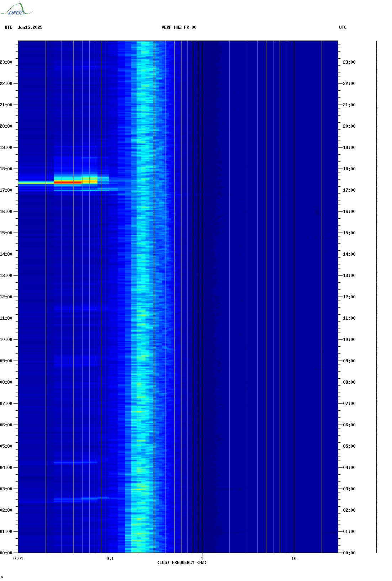Click the 22:00 label on the right time axis
Screen dimensions: 392x581
[349, 84]
